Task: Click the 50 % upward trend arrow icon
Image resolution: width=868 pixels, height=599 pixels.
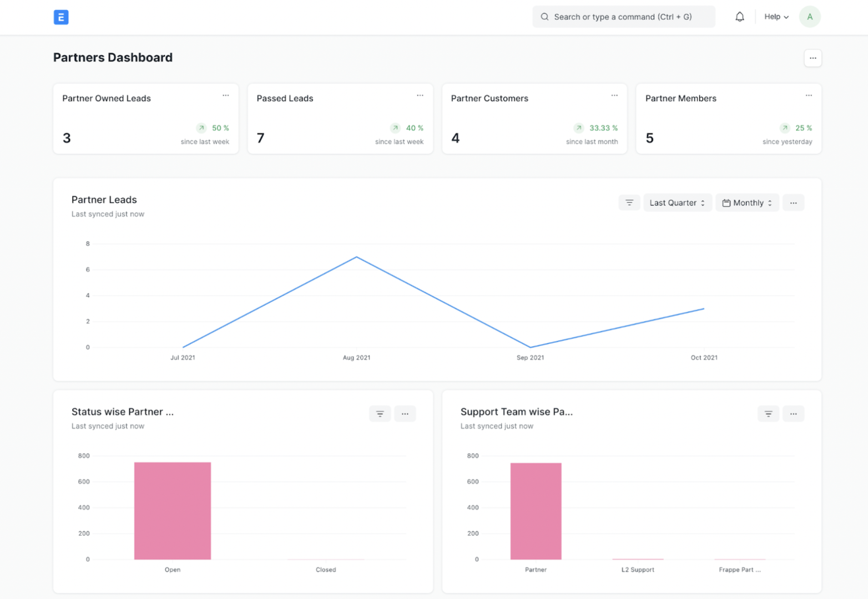Action: point(201,128)
